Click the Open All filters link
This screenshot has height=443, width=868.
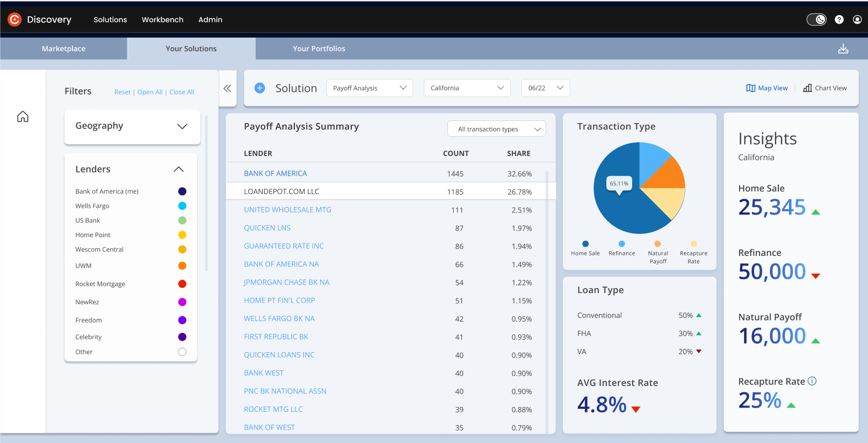point(150,92)
